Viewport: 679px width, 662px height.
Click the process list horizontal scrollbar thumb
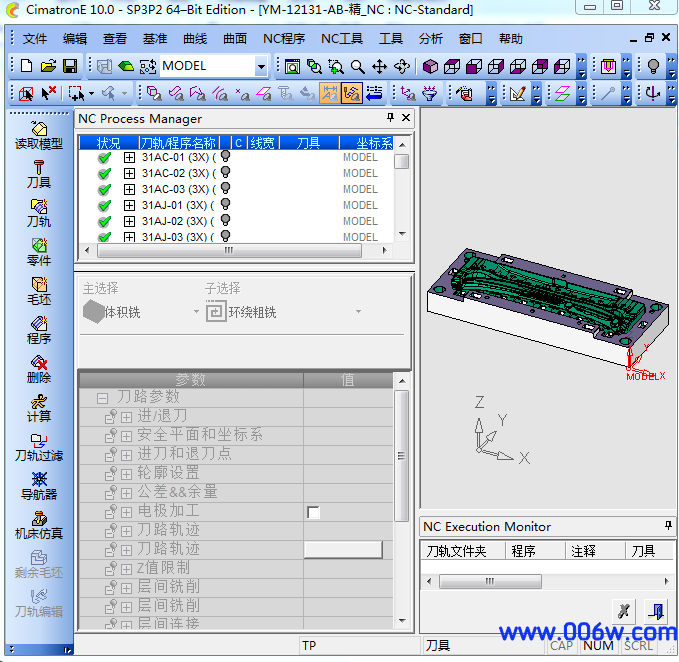(229, 250)
